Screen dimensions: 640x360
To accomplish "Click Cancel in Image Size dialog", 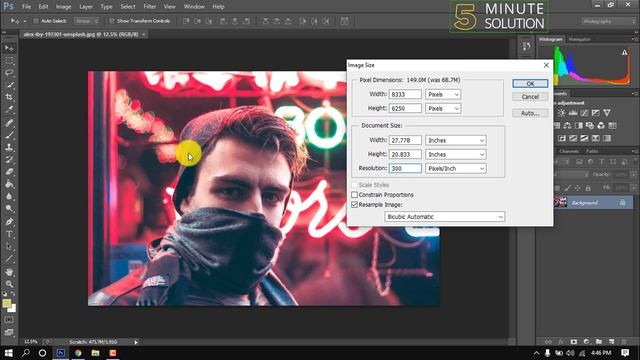I will pyautogui.click(x=530, y=97).
